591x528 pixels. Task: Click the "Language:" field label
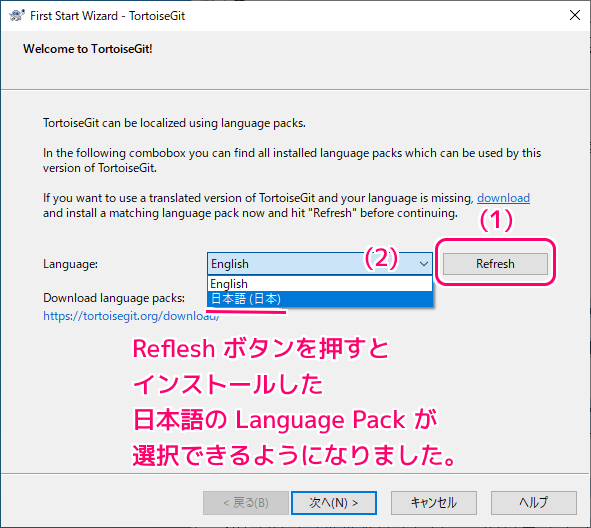pyautogui.click(x=70, y=264)
